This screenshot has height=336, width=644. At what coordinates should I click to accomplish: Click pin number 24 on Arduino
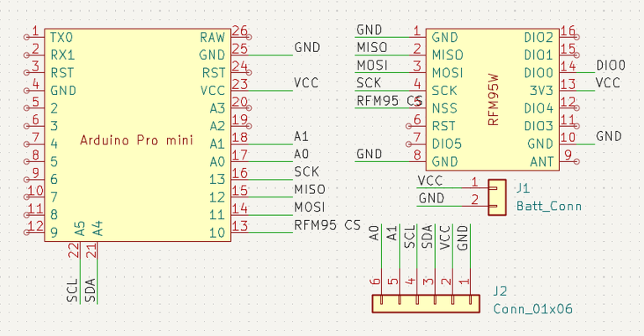240,66
